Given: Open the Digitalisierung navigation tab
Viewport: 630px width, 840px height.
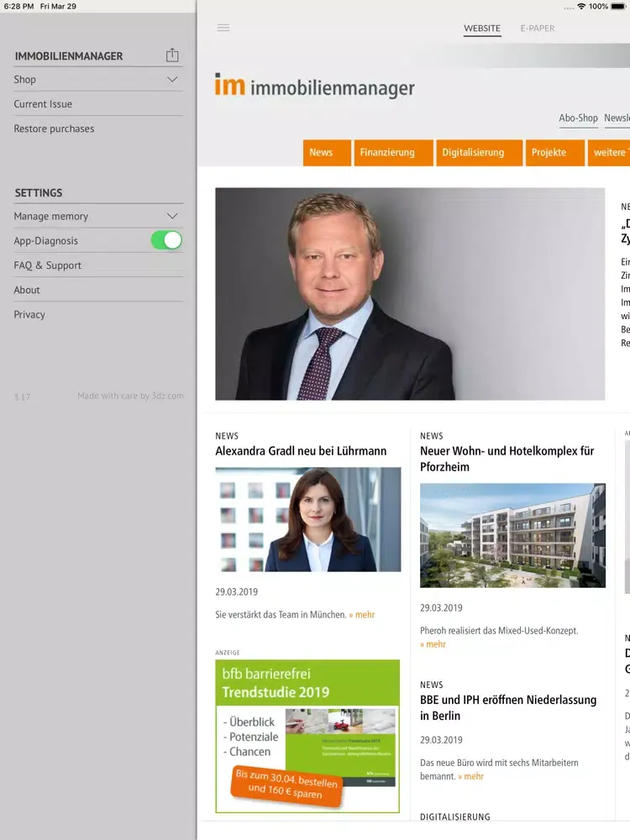Looking at the screenshot, I should point(479,153).
